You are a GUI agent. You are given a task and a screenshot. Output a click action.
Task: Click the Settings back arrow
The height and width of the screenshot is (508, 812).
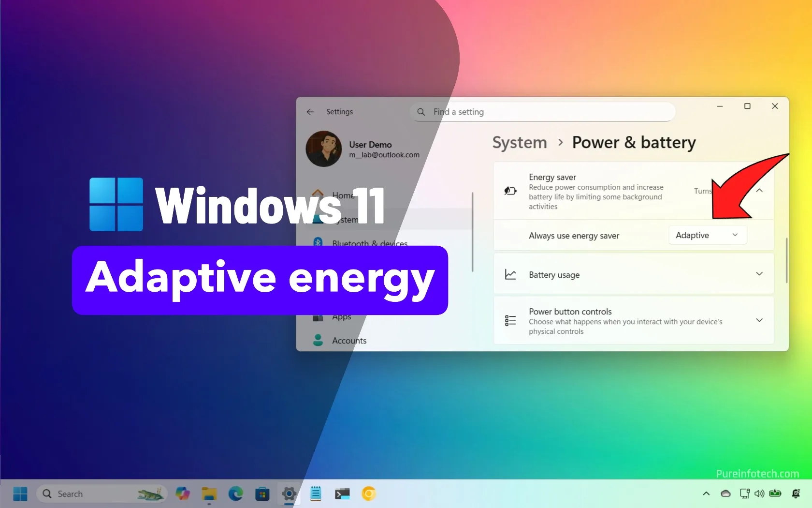(x=310, y=112)
